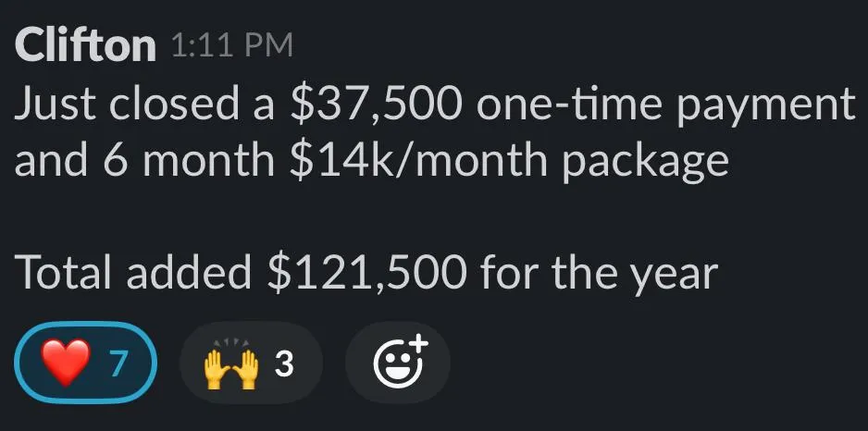Click the $14k/month text in the message
Screen dimensions: 868x431
tap(421, 161)
